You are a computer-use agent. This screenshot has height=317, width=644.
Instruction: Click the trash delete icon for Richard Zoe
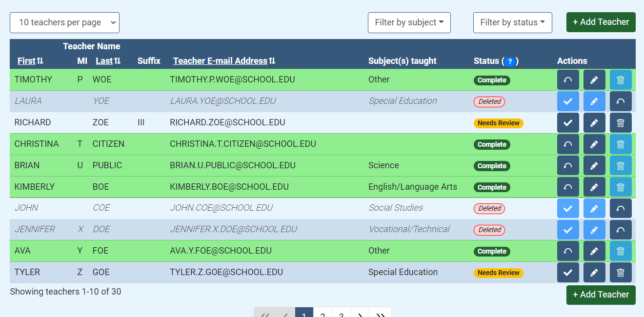(621, 123)
